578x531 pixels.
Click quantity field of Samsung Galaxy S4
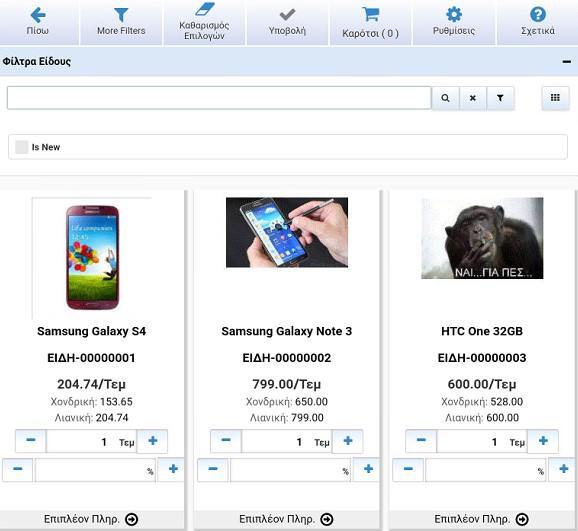[91, 441]
